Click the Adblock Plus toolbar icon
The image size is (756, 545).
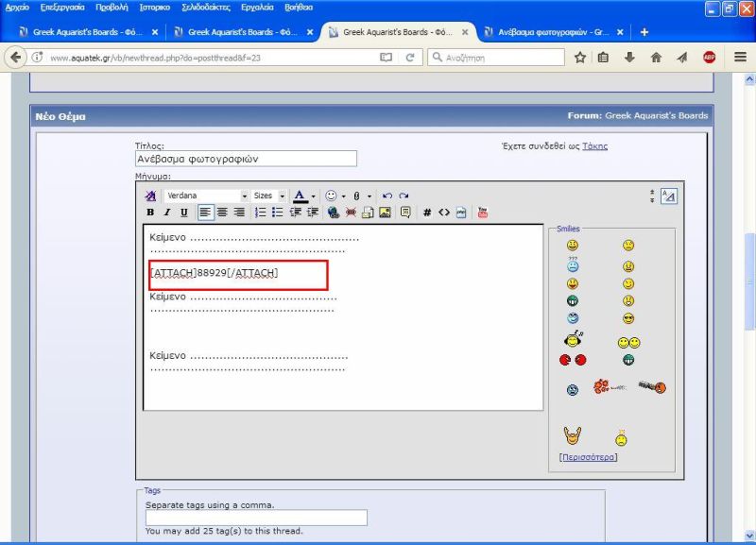(709, 58)
